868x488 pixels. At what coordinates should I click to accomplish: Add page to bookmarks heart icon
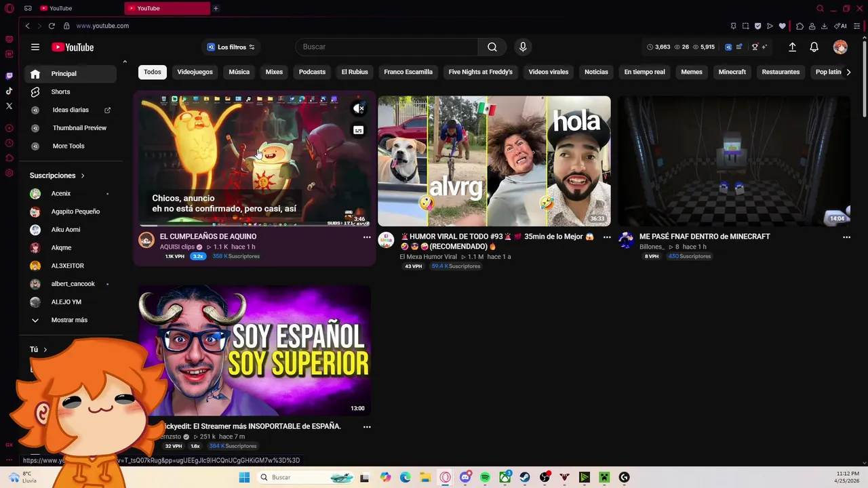coord(782,26)
